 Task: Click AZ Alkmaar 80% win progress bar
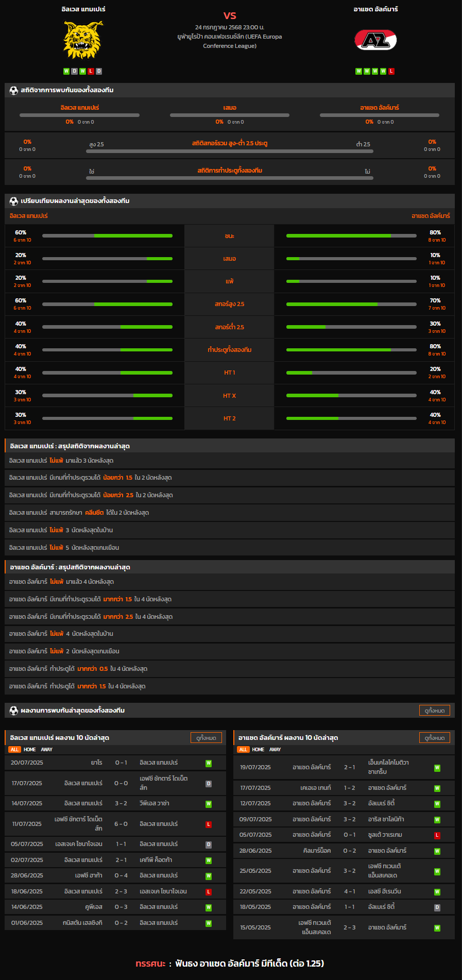pos(351,236)
